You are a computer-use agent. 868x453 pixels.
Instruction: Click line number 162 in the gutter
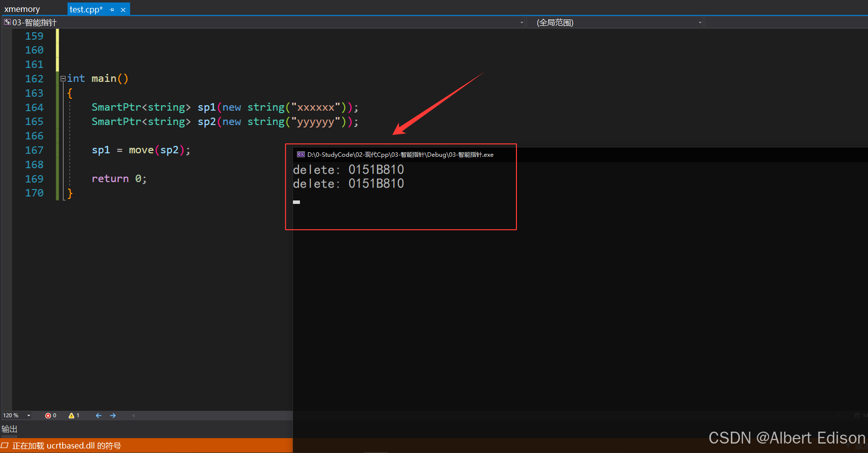34,79
